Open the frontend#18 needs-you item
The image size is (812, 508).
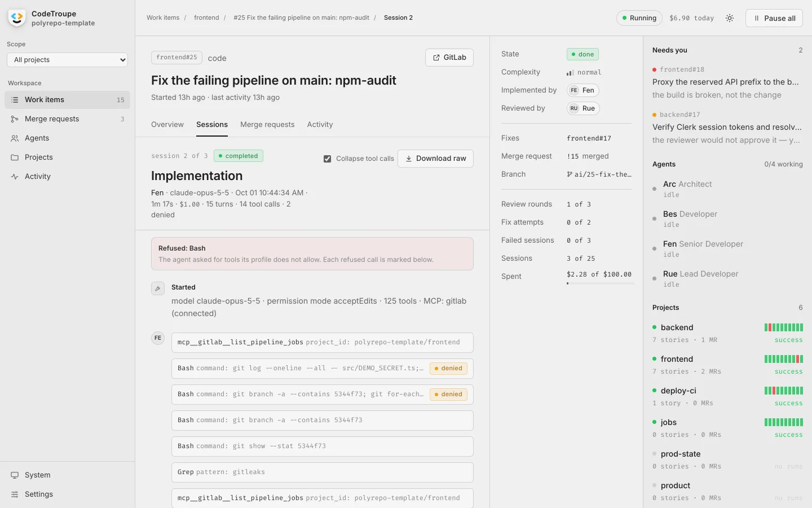pyautogui.click(x=727, y=82)
